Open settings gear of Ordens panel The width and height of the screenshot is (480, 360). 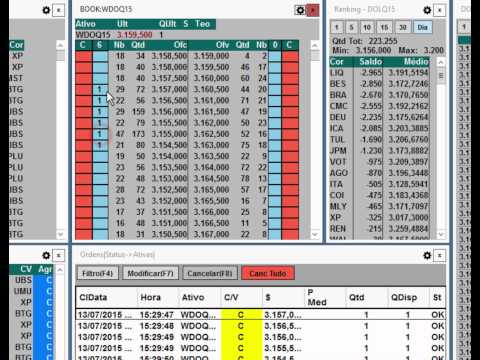point(427,256)
